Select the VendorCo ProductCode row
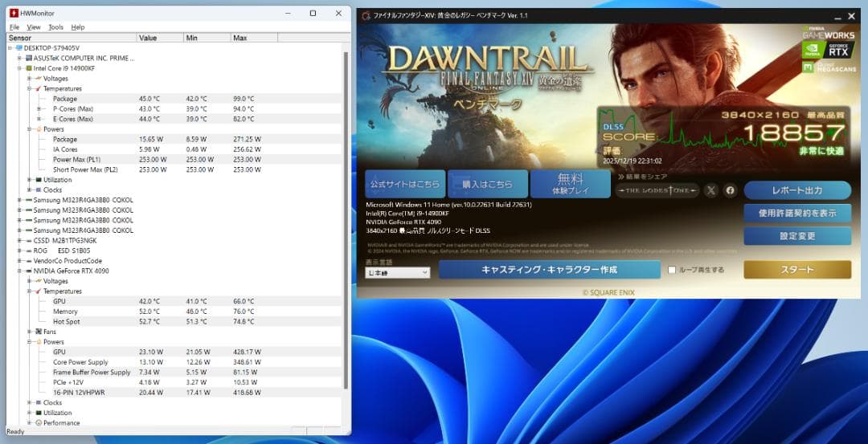 [174, 261]
